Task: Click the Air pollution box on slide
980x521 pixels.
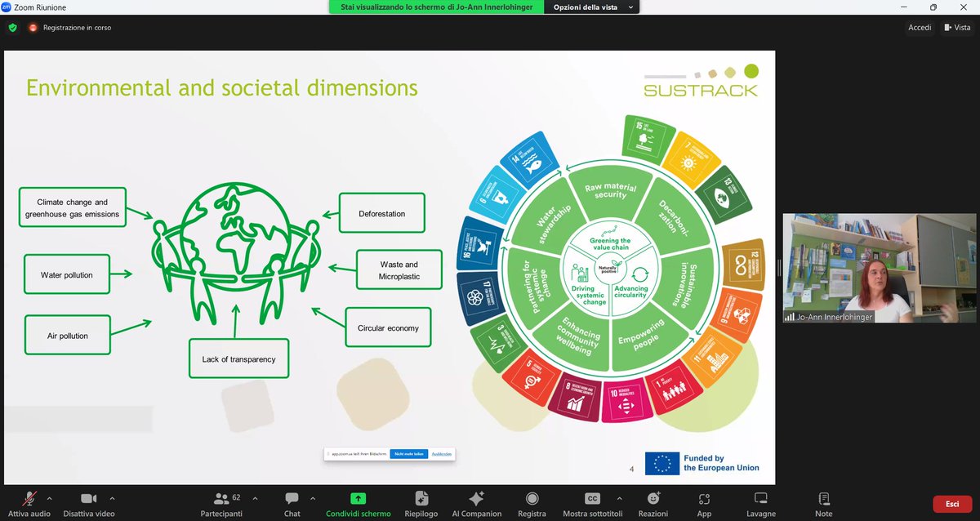Action: (67, 336)
